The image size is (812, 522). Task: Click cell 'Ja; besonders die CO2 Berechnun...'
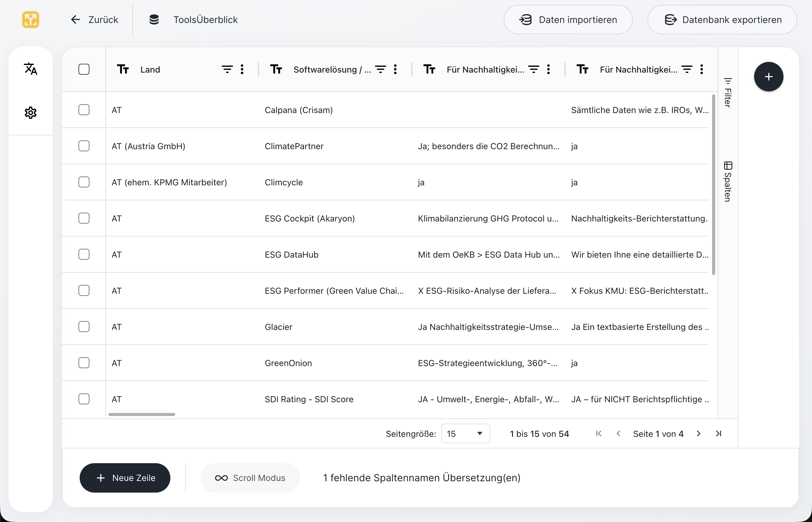pos(488,146)
